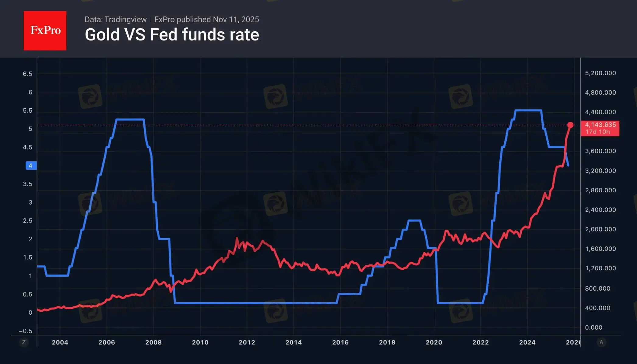The height and width of the screenshot is (364, 637).
Task: Toggle the A auto-scale button at bottom-right
Action: tap(601, 342)
